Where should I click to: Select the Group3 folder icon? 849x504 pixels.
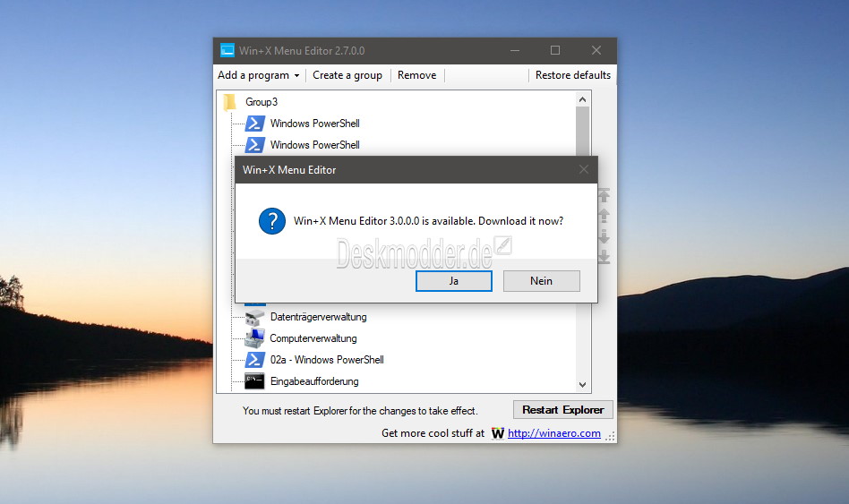point(230,102)
